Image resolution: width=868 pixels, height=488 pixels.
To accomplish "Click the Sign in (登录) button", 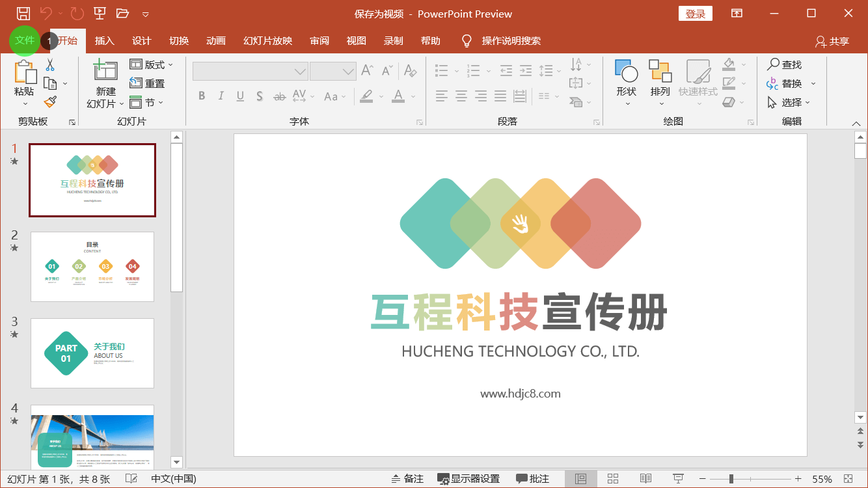I will (x=696, y=14).
